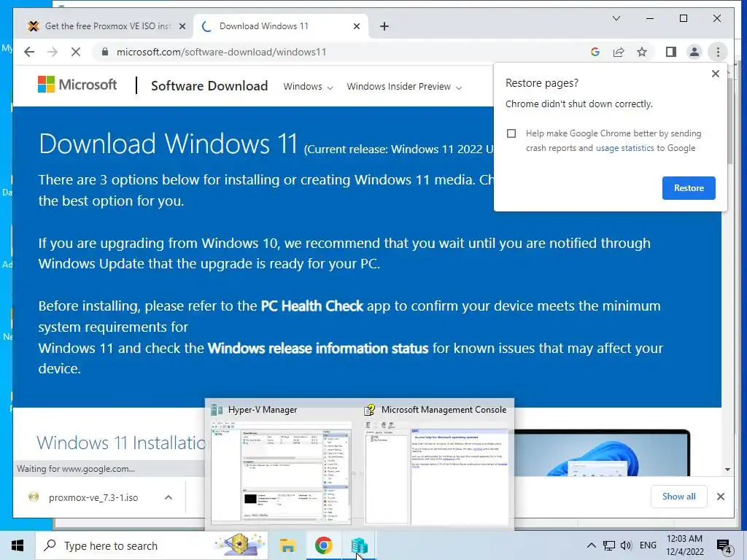Show hidden system tray icons

tap(591, 545)
